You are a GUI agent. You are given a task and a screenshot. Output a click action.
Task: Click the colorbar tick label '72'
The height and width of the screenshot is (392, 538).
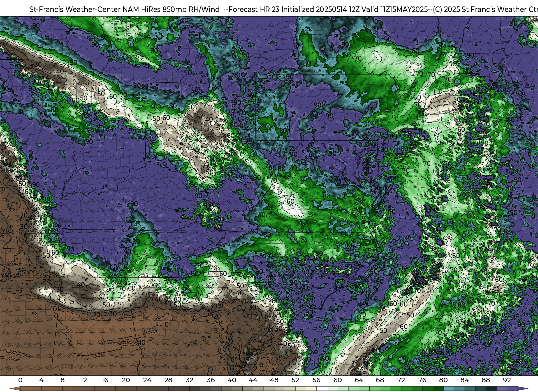click(401, 380)
